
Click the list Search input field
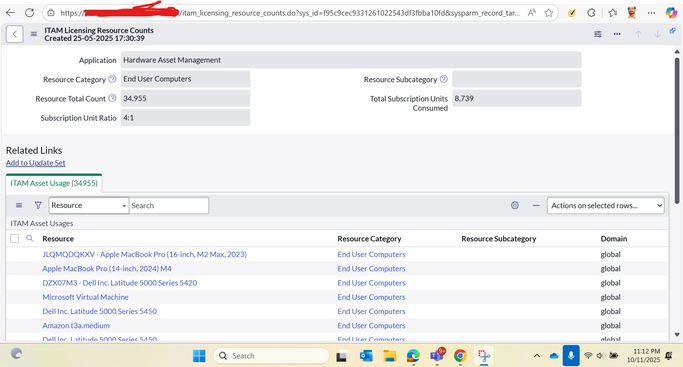click(169, 205)
